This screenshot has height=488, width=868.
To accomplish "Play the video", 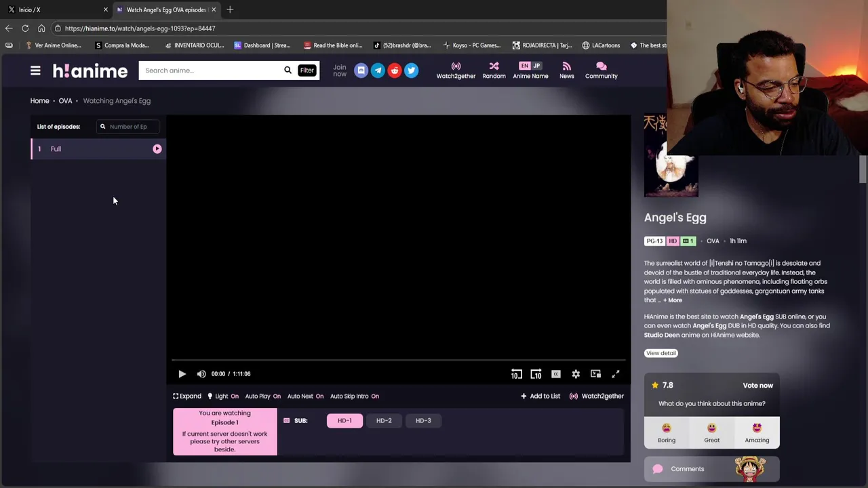I will pos(182,374).
